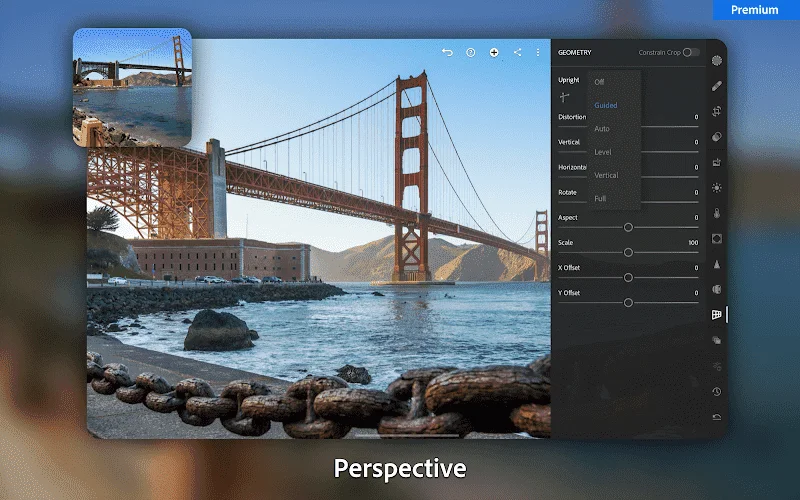Viewport: 800px width, 500px height.
Task: Click the Aspect slider label
Action: pos(567,217)
